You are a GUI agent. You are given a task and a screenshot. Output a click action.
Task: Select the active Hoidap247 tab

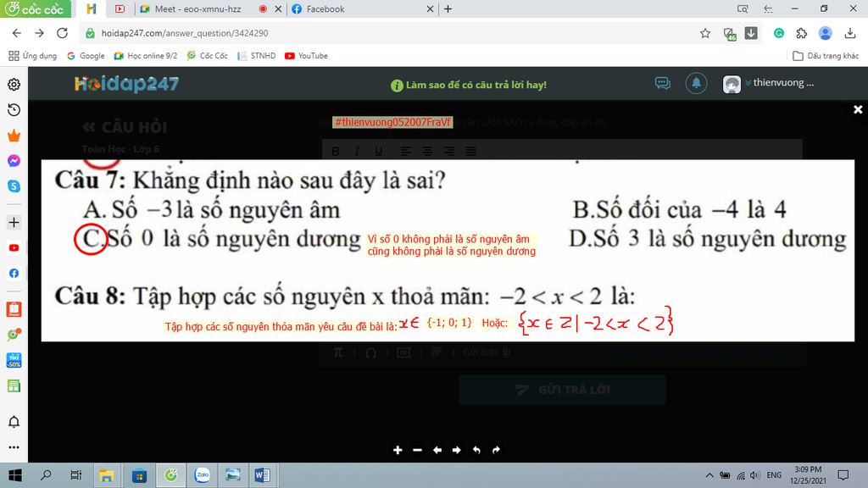92,8
